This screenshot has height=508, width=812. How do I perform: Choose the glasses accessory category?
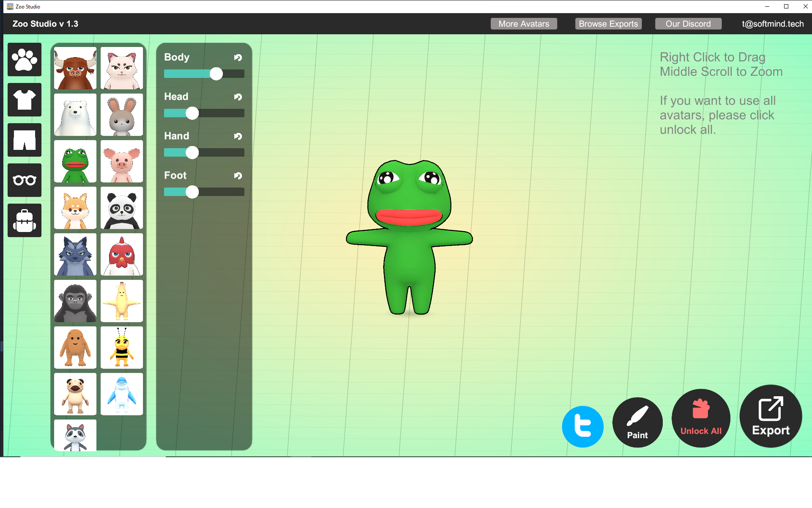25,180
